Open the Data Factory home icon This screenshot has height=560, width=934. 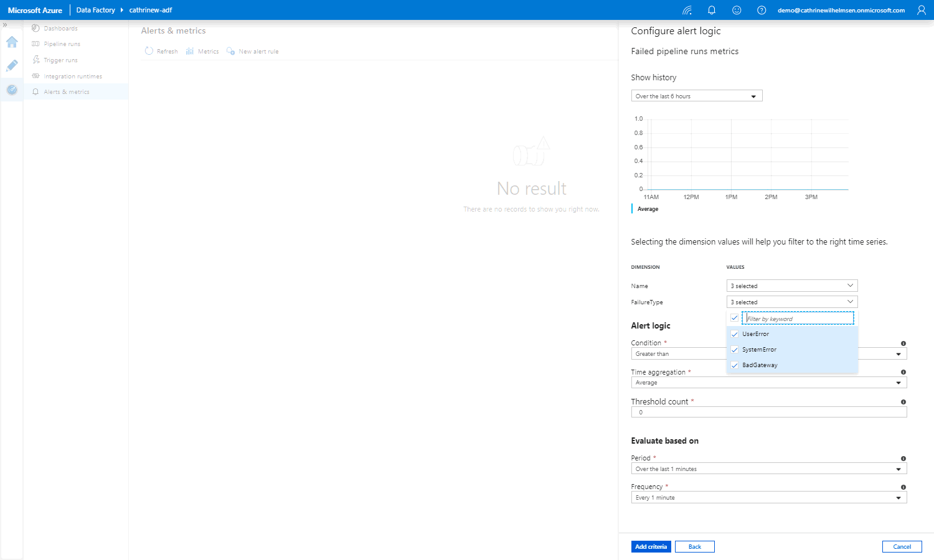[x=12, y=42]
